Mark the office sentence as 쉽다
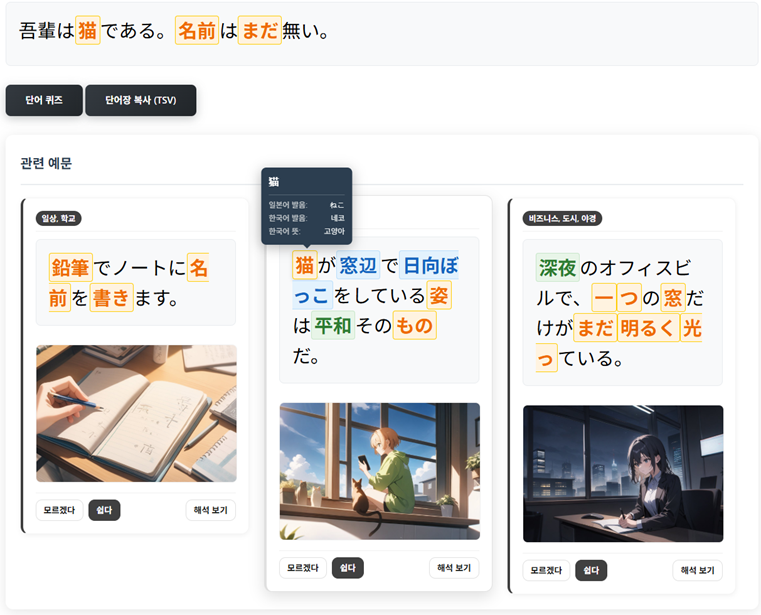 pos(590,570)
